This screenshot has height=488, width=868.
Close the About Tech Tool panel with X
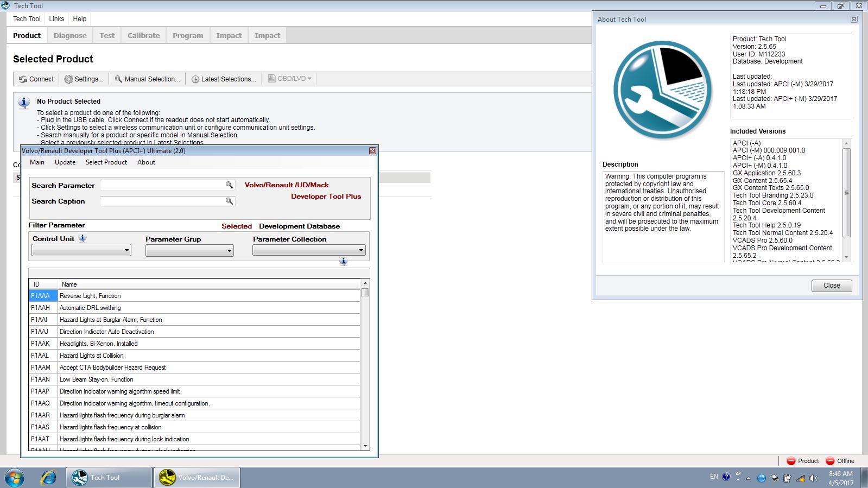click(x=854, y=19)
